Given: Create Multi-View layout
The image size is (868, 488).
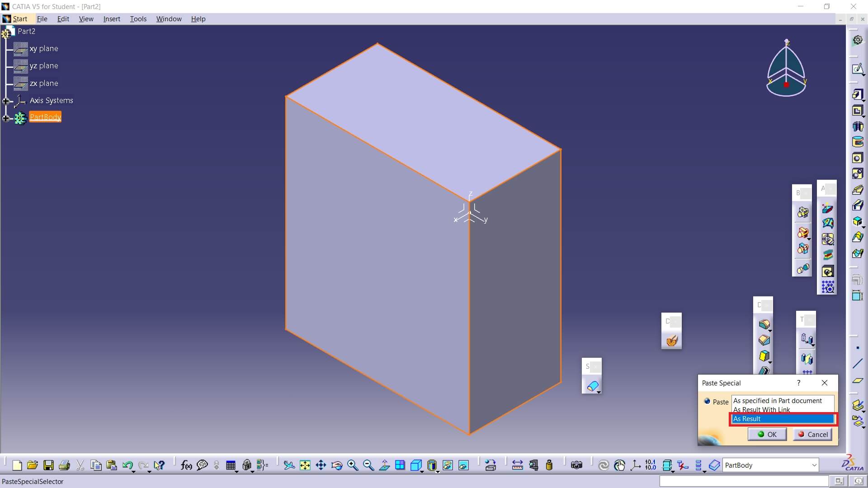Looking at the screenshot, I should (x=400, y=465).
